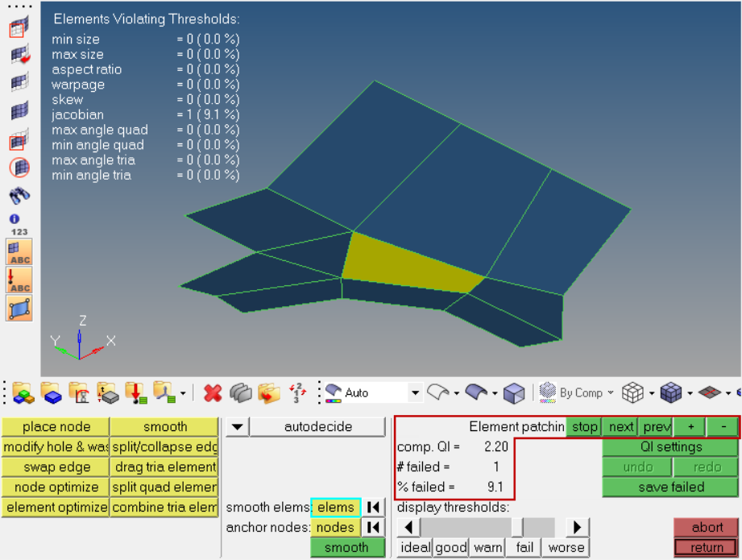Click the display thresholds slider handle
742x560 pixels.
point(517,527)
